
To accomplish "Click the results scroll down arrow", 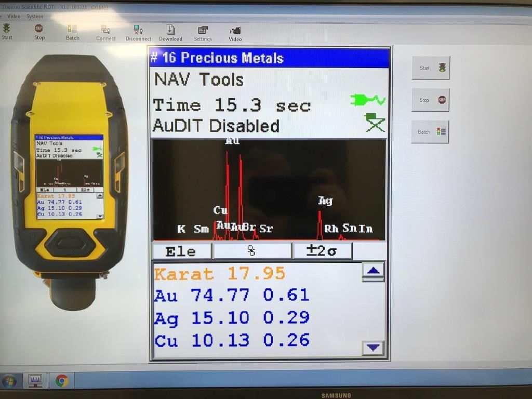I will 373,348.
